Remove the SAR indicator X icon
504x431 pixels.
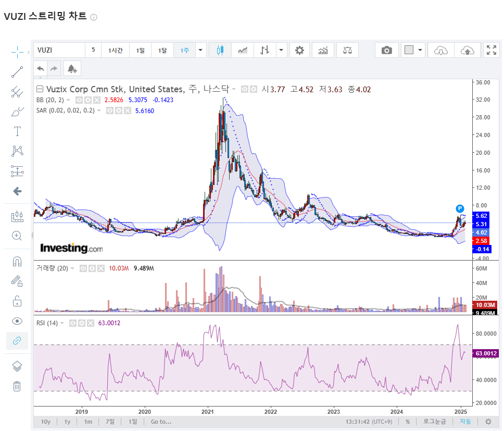pyautogui.click(x=128, y=110)
